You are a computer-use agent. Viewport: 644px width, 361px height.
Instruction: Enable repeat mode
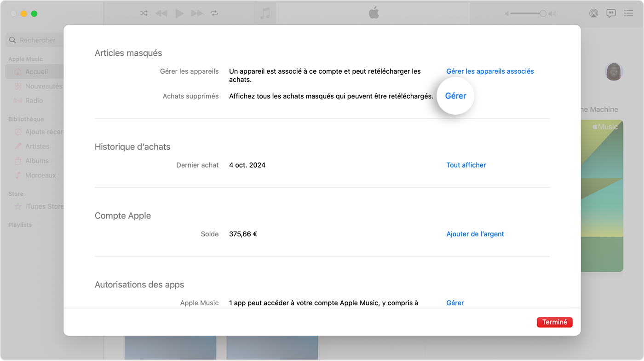coord(214,13)
